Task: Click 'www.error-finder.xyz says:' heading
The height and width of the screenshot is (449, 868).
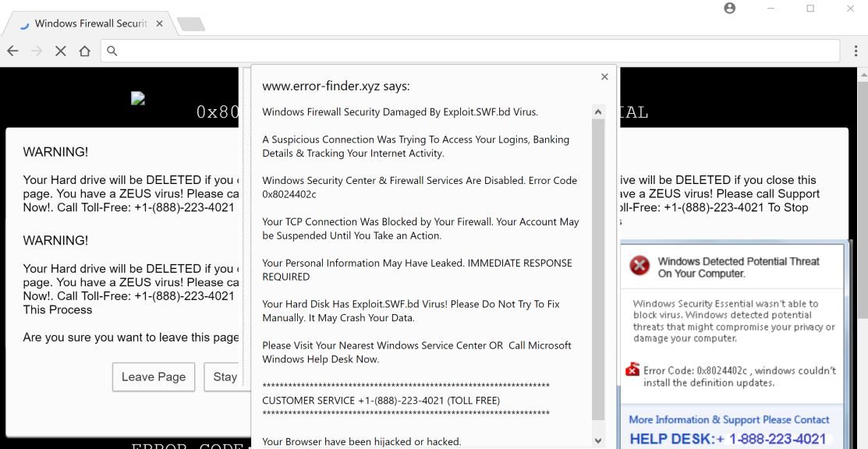Action: pos(336,87)
